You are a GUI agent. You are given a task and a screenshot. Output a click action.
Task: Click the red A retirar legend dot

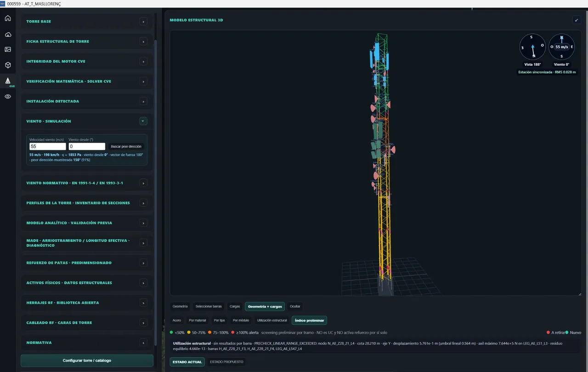[x=548, y=332]
